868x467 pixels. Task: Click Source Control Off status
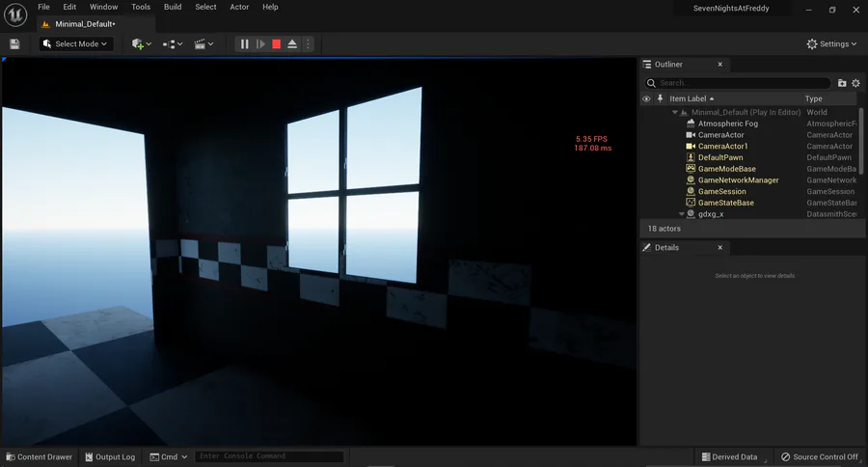tap(819, 457)
